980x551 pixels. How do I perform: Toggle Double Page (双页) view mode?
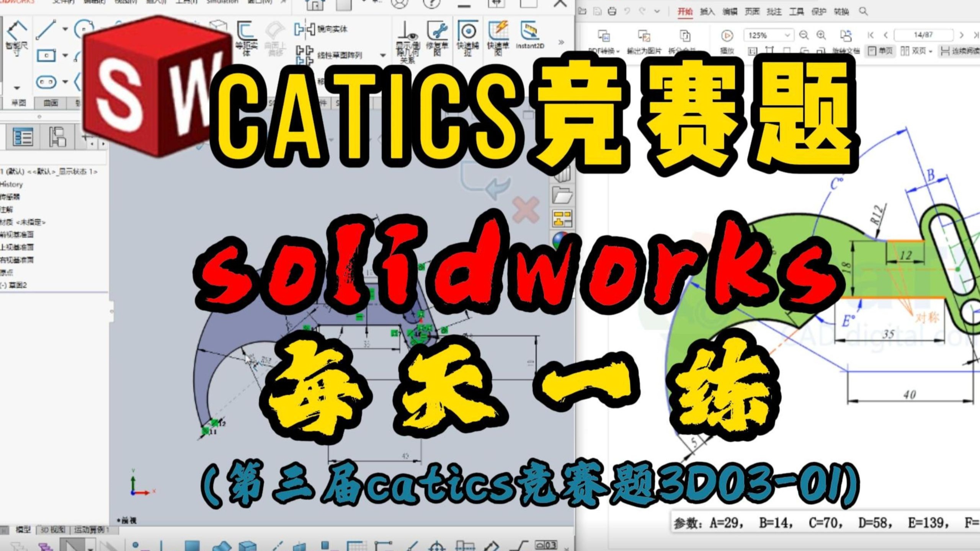click(913, 51)
